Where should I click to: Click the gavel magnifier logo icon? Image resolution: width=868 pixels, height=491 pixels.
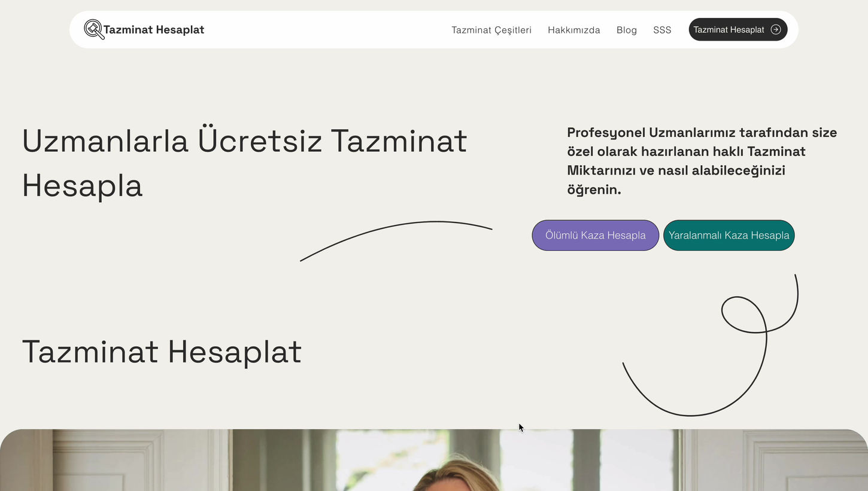pyautogui.click(x=94, y=29)
